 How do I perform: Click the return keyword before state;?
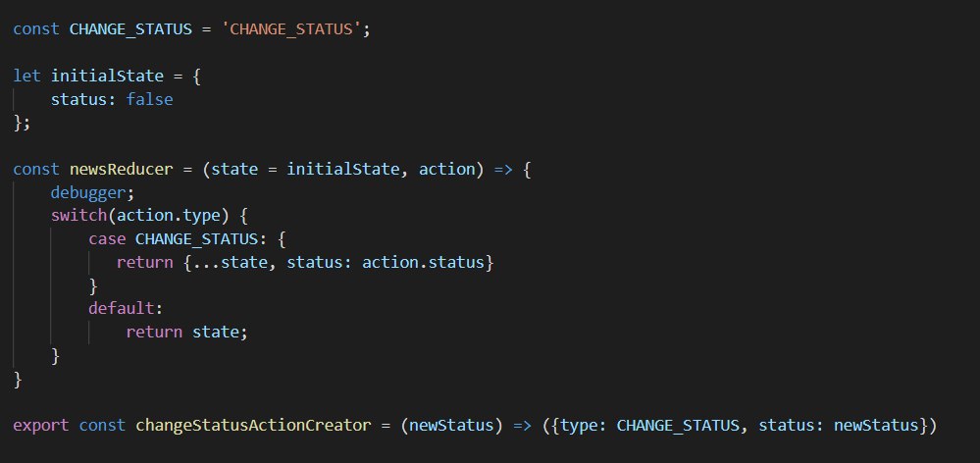[154, 332]
